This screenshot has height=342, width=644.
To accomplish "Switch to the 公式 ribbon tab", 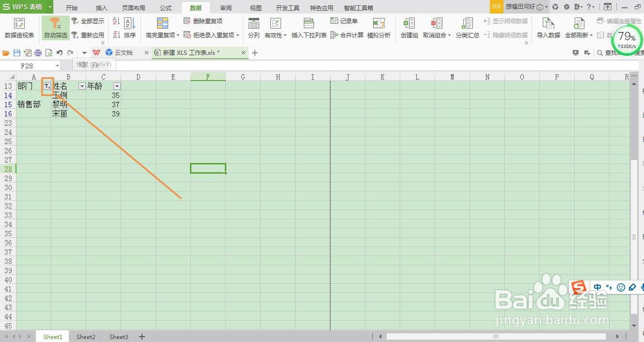I will 166,8.
